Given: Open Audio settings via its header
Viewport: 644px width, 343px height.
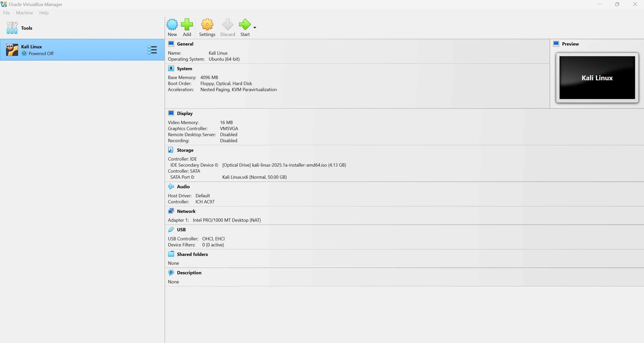Looking at the screenshot, I should 183,186.
